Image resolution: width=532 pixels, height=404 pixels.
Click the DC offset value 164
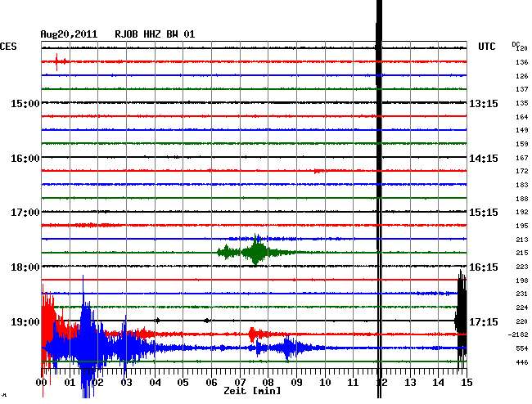(x=522, y=117)
